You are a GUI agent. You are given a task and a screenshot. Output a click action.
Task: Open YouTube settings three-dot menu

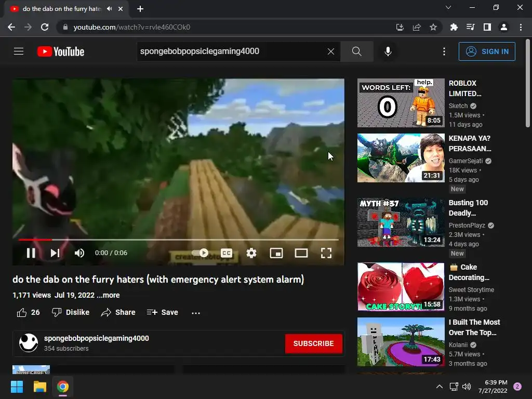click(444, 51)
